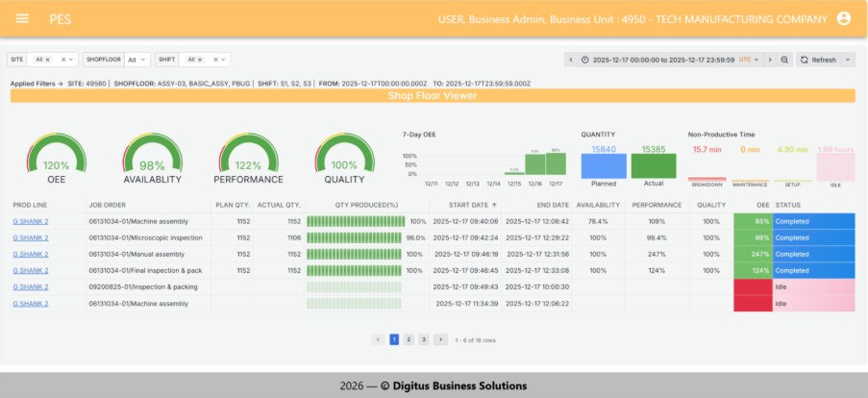Click the '4.30 min' setup value
Viewport: 868px width, 398px height.
[x=792, y=149]
